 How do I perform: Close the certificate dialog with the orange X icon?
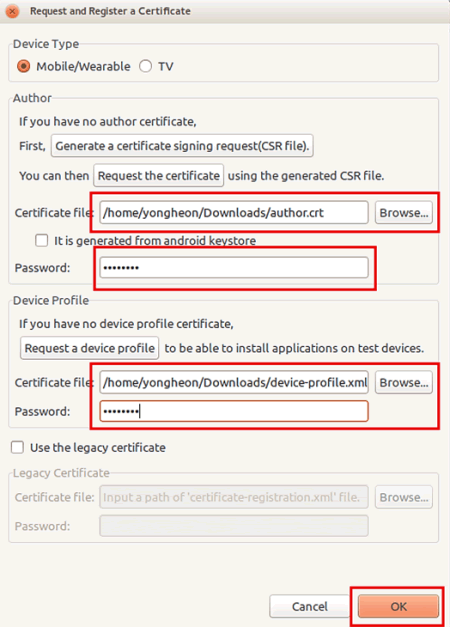12,11
